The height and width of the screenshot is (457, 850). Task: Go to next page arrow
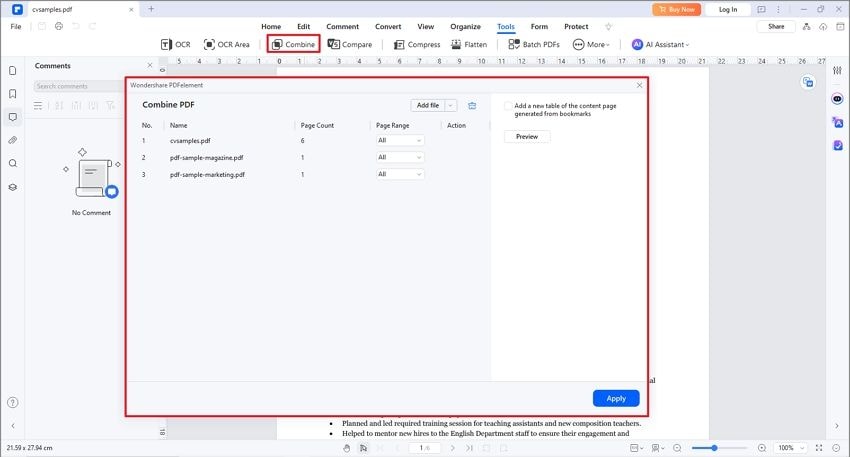pyautogui.click(x=453, y=448)
